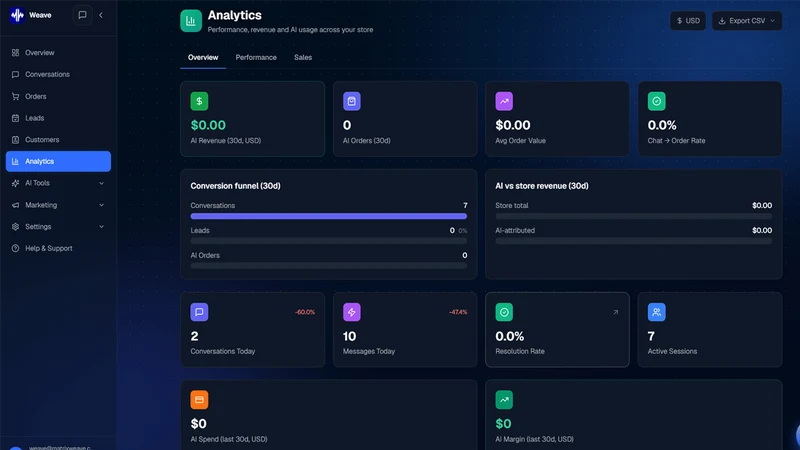Click the purple Avg Order Value icon

[x=504, y=101]
